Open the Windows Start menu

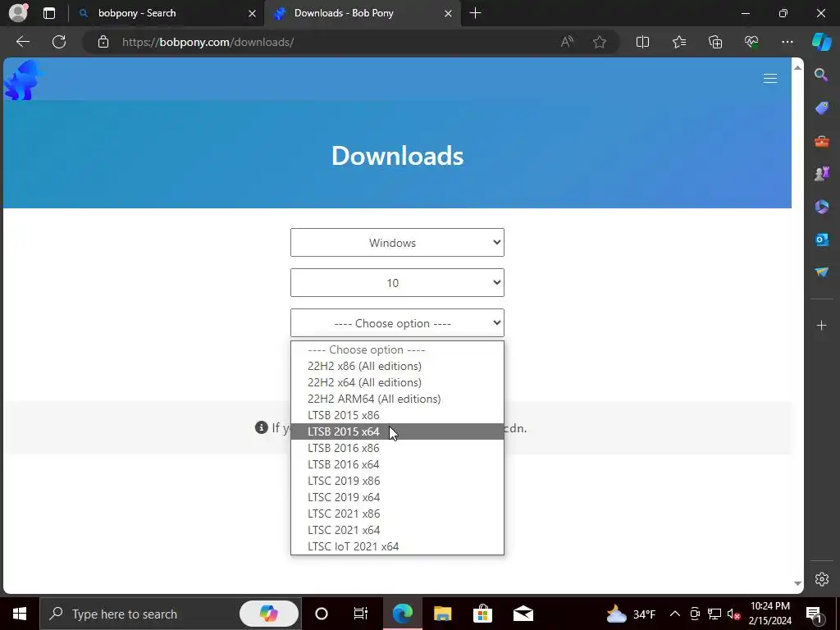point(20,614)
